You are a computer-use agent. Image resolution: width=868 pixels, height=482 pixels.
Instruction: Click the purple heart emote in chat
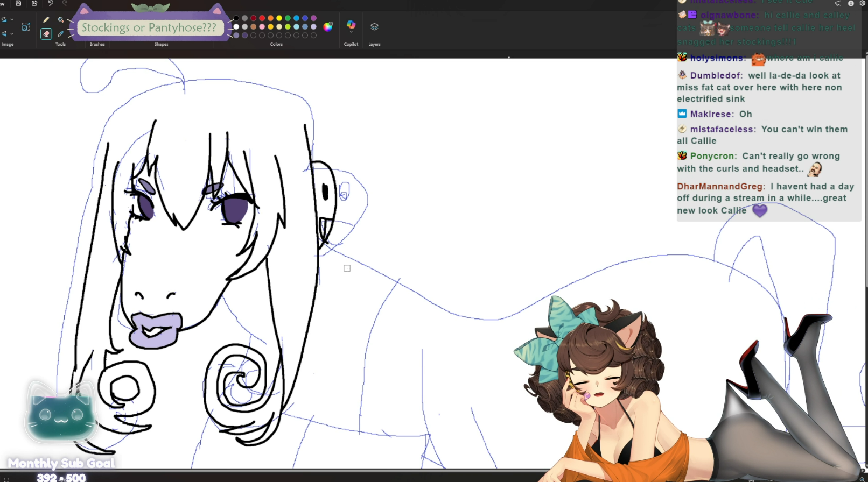pos(760,211)
